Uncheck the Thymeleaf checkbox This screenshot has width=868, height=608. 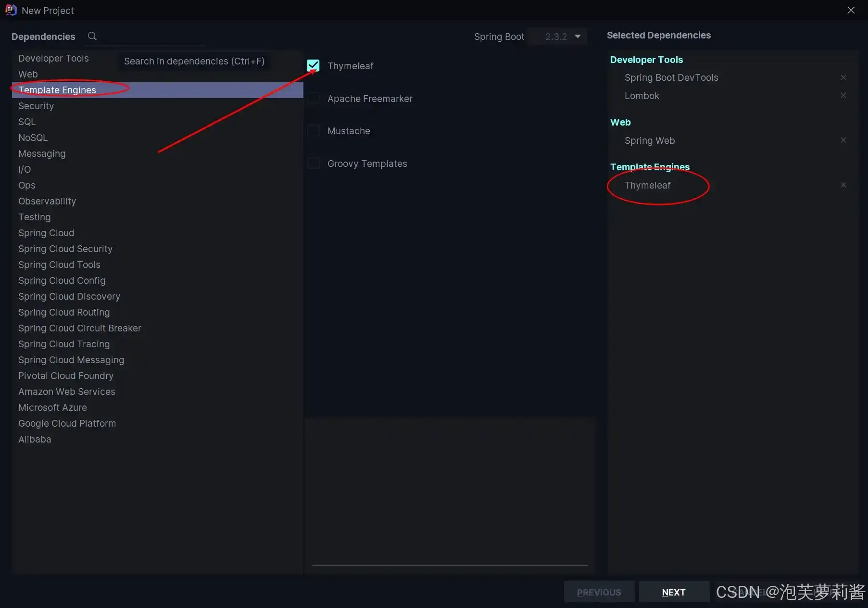[313, 65]
